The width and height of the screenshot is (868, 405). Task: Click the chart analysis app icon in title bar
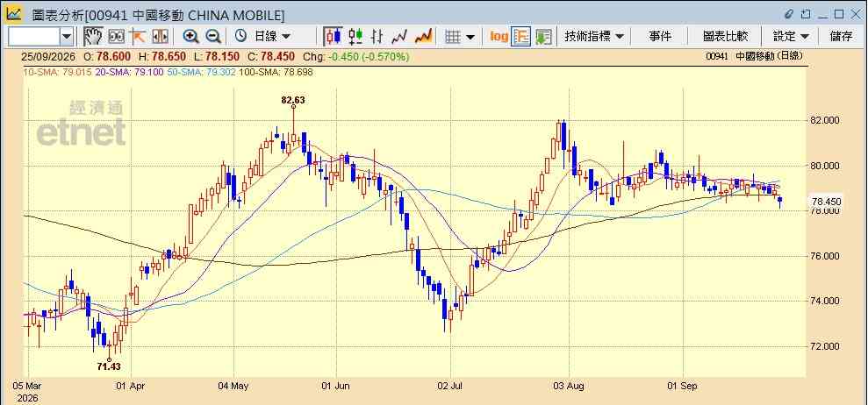click(14, 13)
